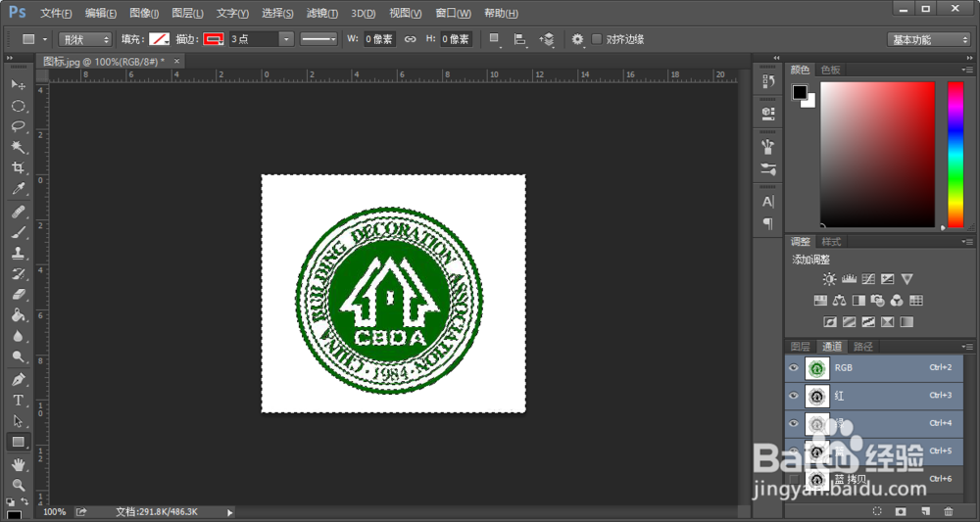980x522 pixels.
Task: Delete current channel trash icon
Action: pyautogui.click(x=949, y=511)
